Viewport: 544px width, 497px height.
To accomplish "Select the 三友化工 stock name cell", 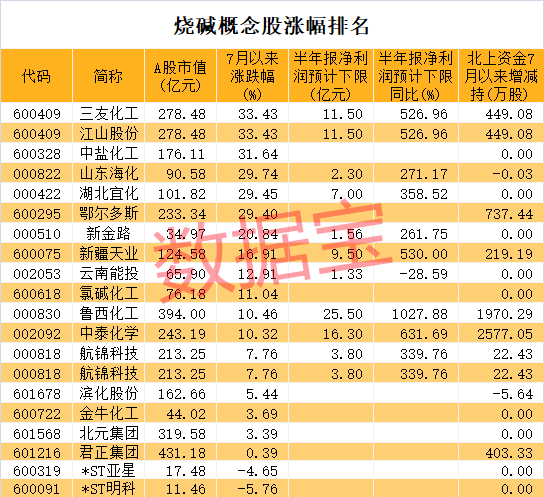I will coord(109,114).
